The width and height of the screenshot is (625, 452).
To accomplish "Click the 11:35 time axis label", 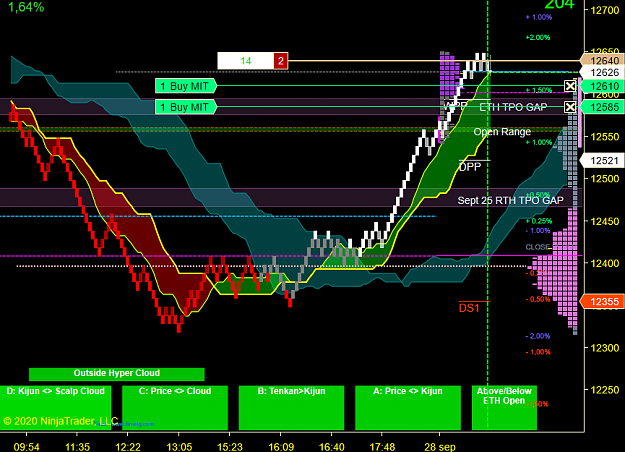I will [x=77, y=447].
